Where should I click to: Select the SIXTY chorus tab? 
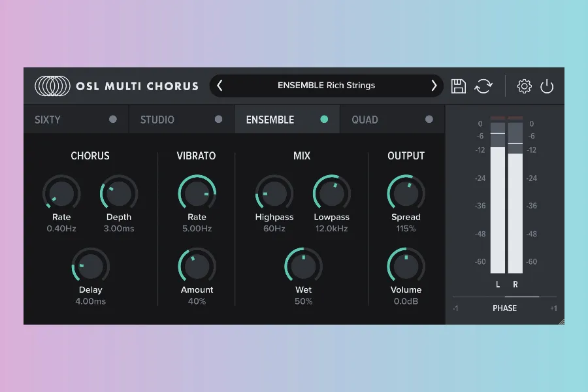(48, 120)
